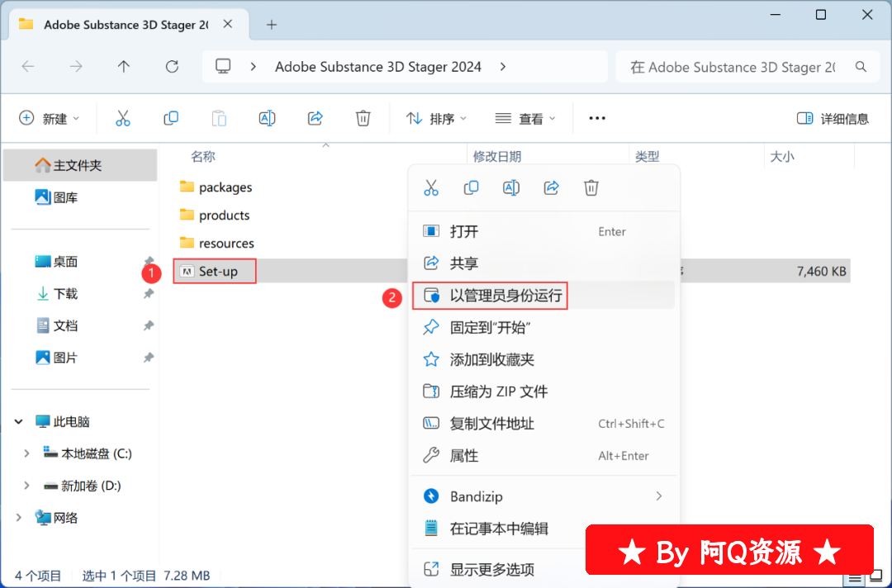Click the 类型 column header
892x588 pixels.
(648, 157)
